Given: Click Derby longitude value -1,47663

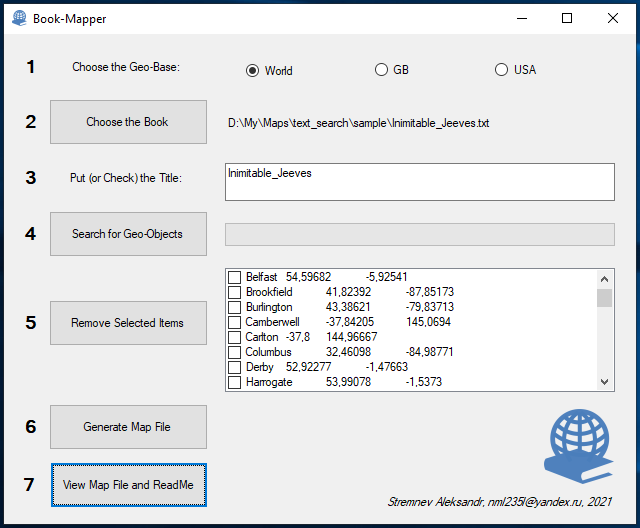Looking at the screenshot, I should coord(387,367).
